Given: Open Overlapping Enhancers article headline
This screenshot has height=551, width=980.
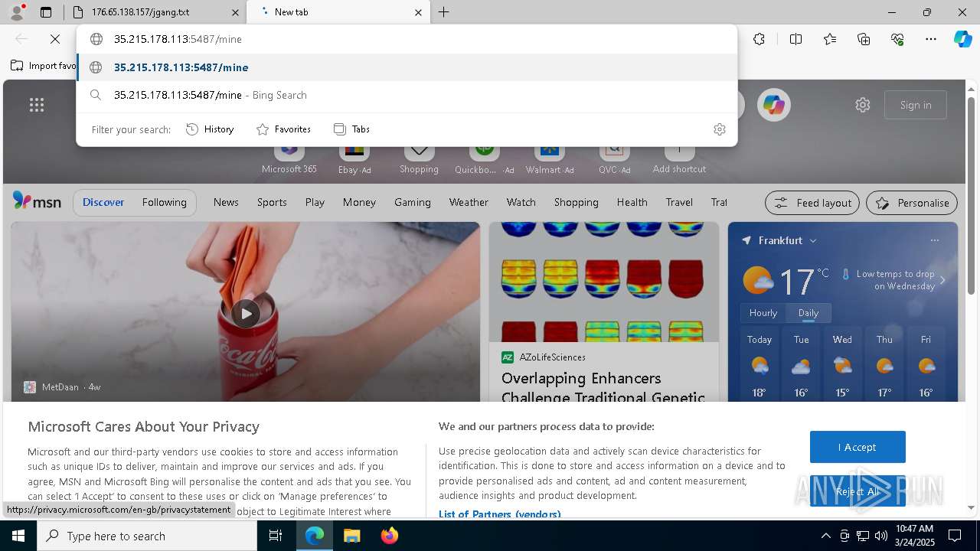Looking at the screenshot, I should pyautogui.click(x=603, y=388).
